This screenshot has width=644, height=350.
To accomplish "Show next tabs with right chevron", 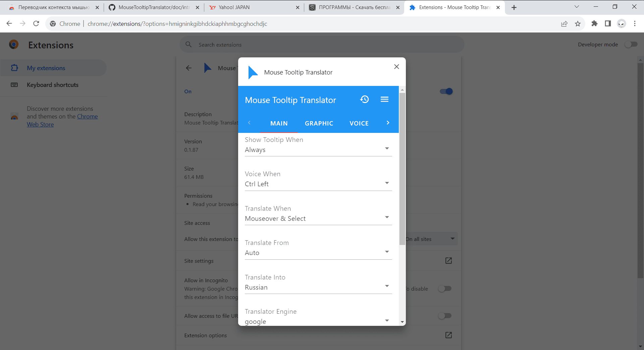I will point(388,123).
